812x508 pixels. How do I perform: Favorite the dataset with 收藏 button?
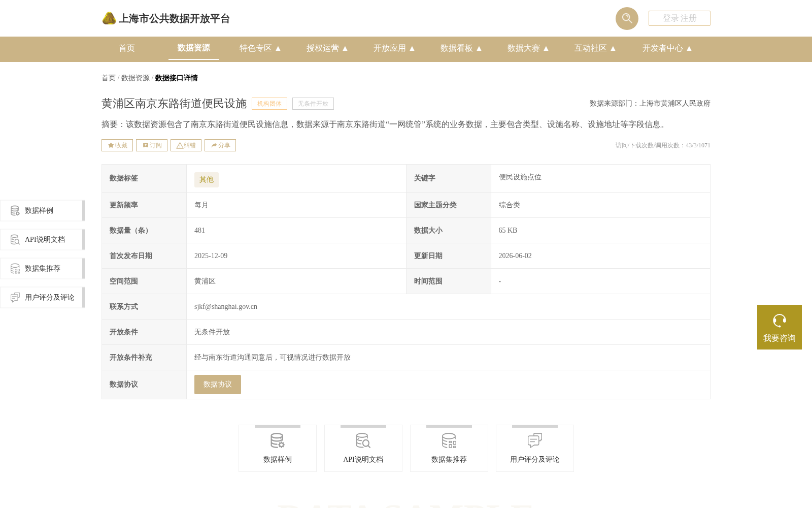pyautogui.click(x=117, y=145)
